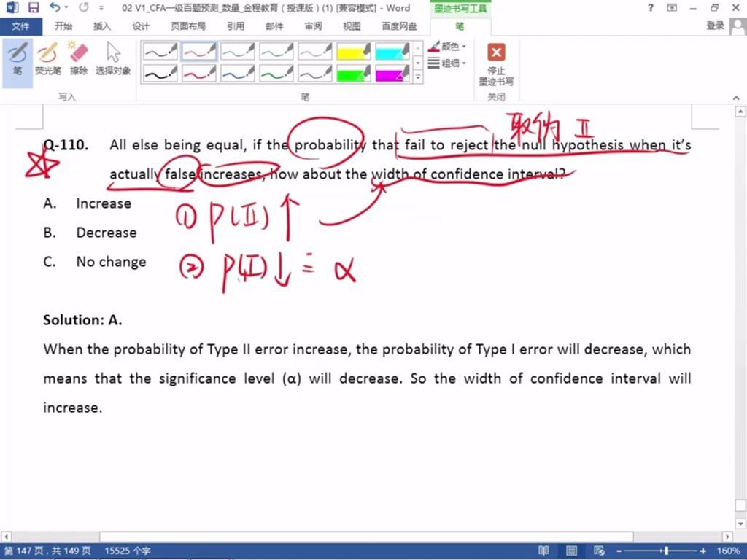Pick the thick green pen in gallery
This screenshot has width=747, height=560.
pyautogui.click(x=276, y=74)
